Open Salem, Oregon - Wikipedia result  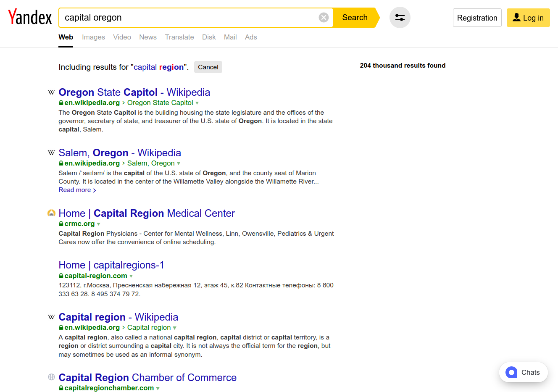pyautogui.click(x=120, y=153)
